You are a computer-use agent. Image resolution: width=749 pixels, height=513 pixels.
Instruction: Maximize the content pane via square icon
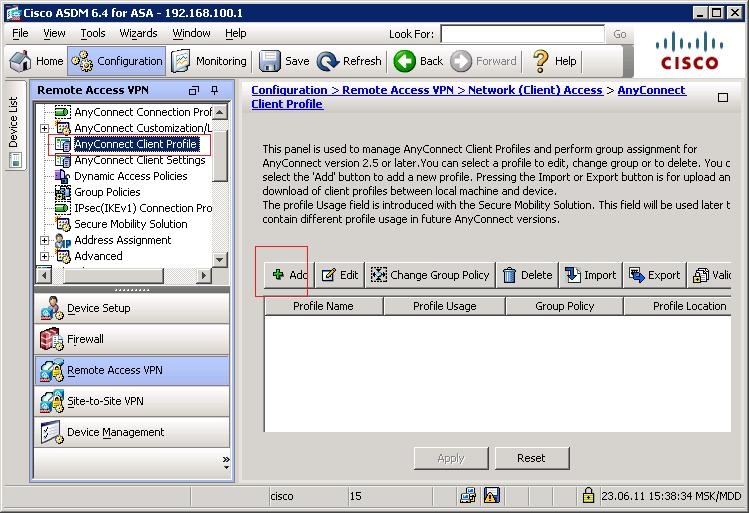coord(723,97)
